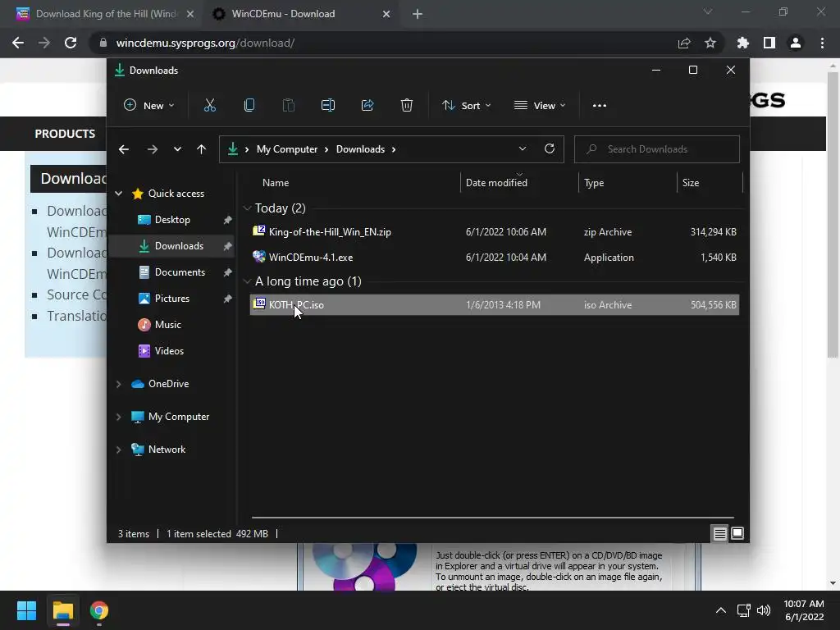Click Chrome's share this page icon
Image resolution: width=840 pixels, height=630 pixels.
click(684, 43)
